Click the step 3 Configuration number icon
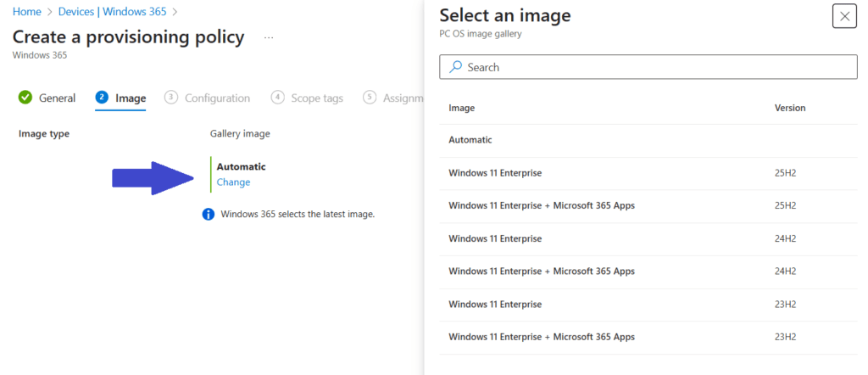Image resolution: width=868 pixels, height=375 pixels. tap(172, 98)
